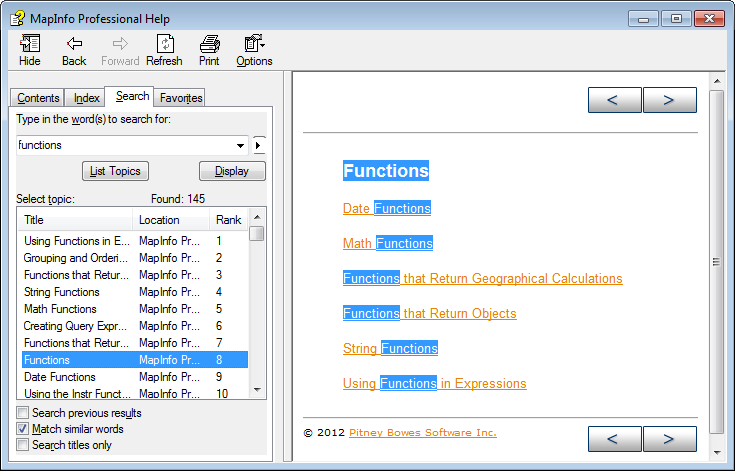Click the topic pane scrollbar thumb
This screenshot has height=471, width=735.
(x=717, y=262)
